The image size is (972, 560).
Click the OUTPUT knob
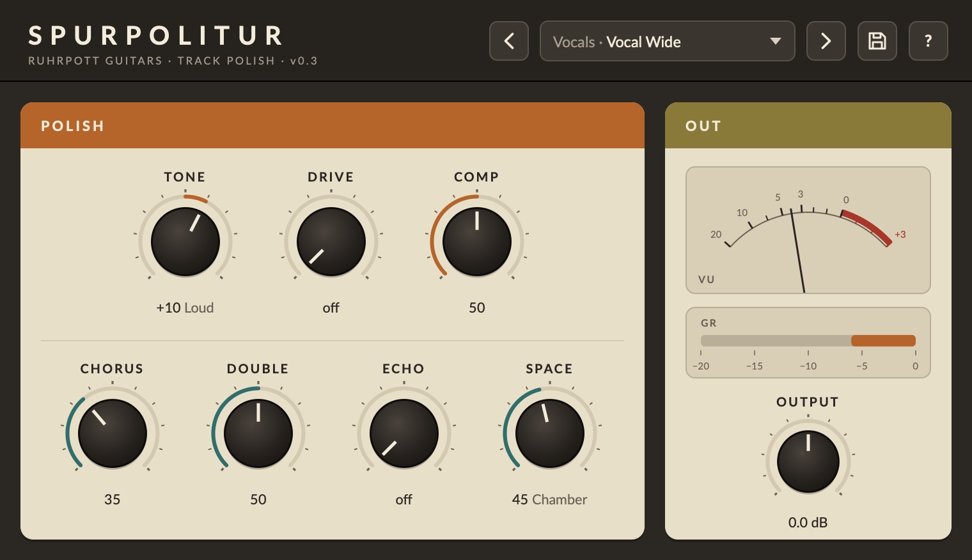pos(808,462)
